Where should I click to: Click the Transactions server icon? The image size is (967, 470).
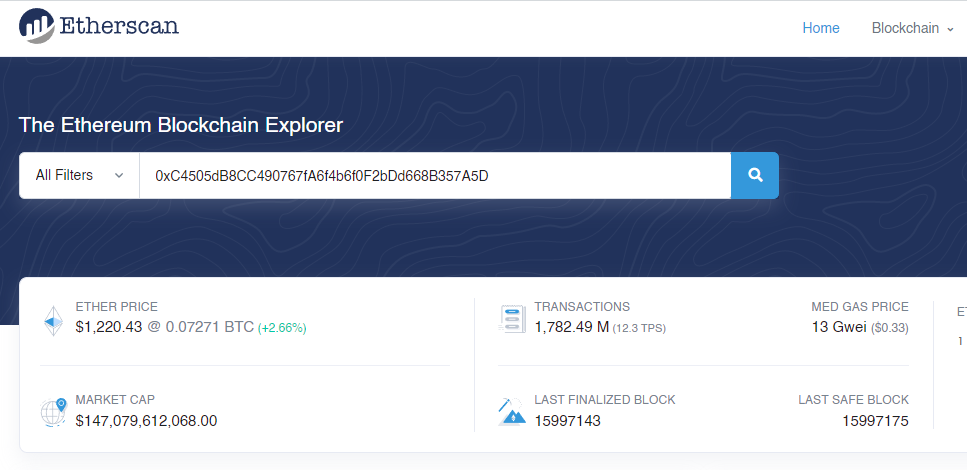512,318
